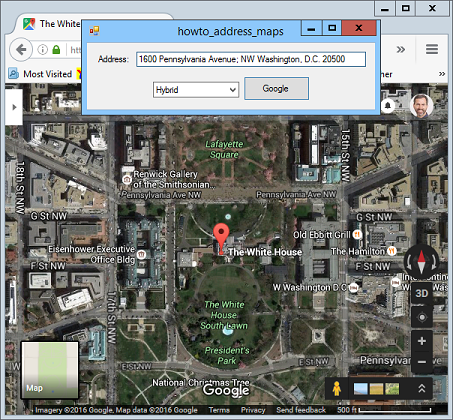The image size is (453, 420).
Task: Click the red location pin marker
Action: (x=221, y=238)
